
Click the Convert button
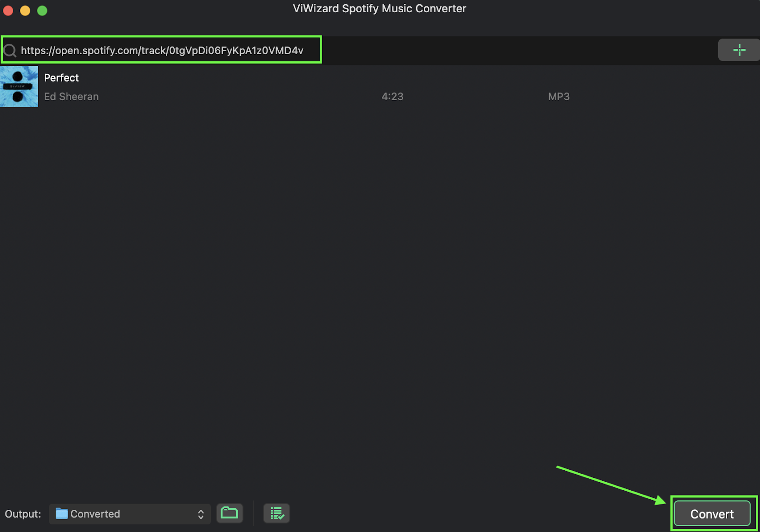(x=712, y=514)
